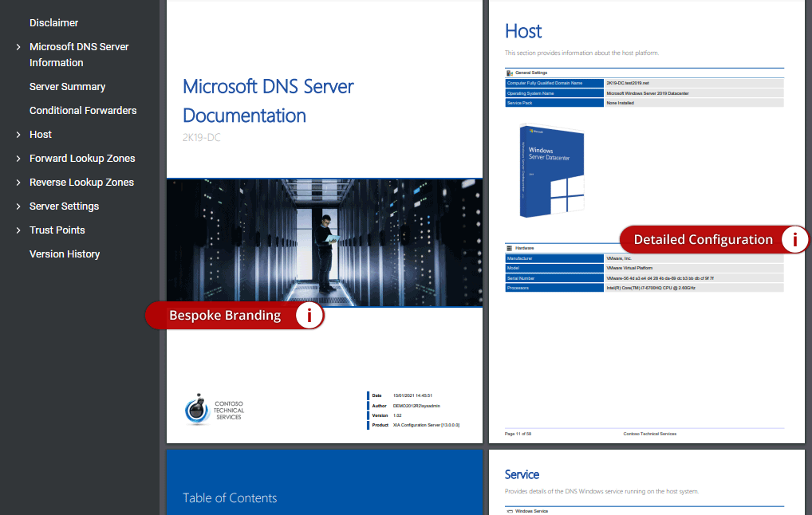
Task: Click the Detailed Configuration callout label
Action: [x=703, y=240]
